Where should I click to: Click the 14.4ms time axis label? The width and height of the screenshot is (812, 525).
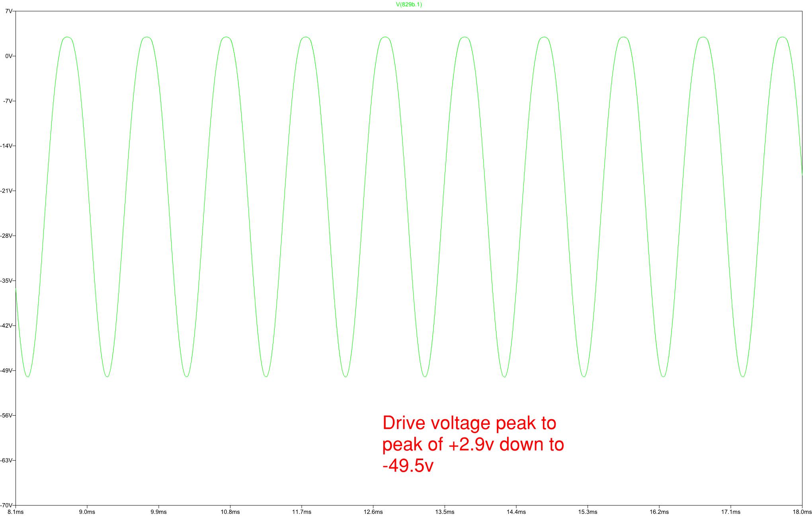516,512
